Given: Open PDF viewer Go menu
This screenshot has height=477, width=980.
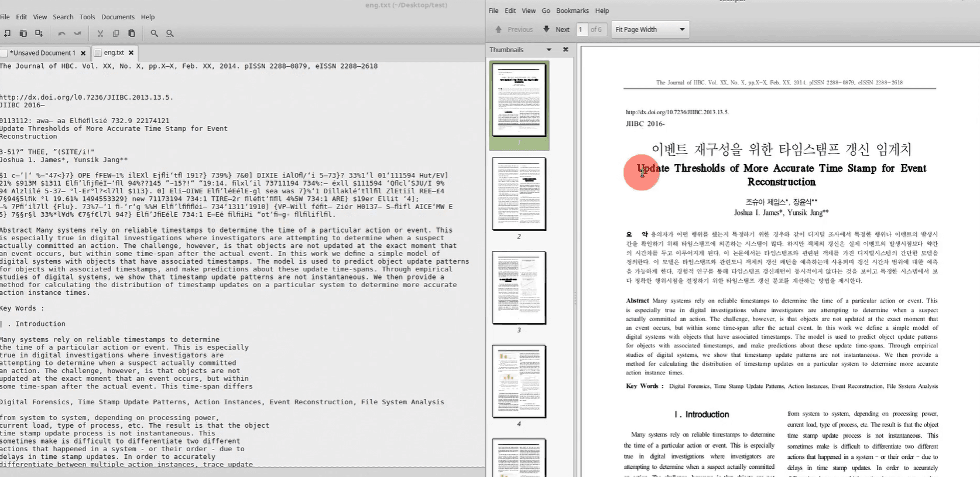Looking at the screenshot, I should coord(546,11).
